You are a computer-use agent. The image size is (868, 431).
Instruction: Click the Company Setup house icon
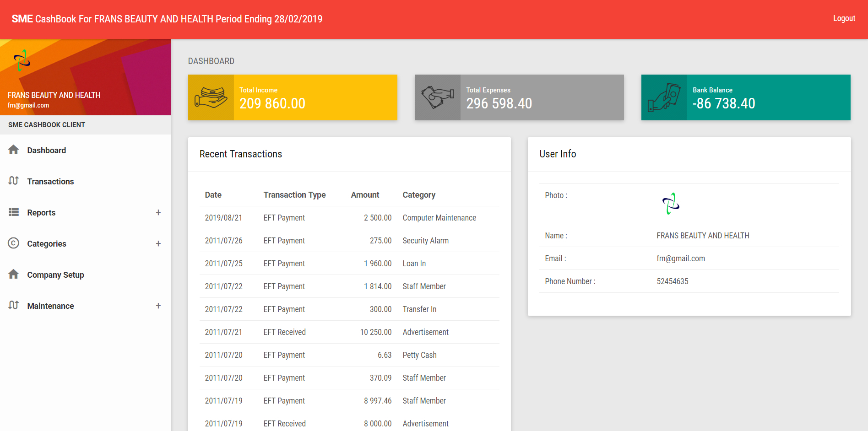pos(14,274)
